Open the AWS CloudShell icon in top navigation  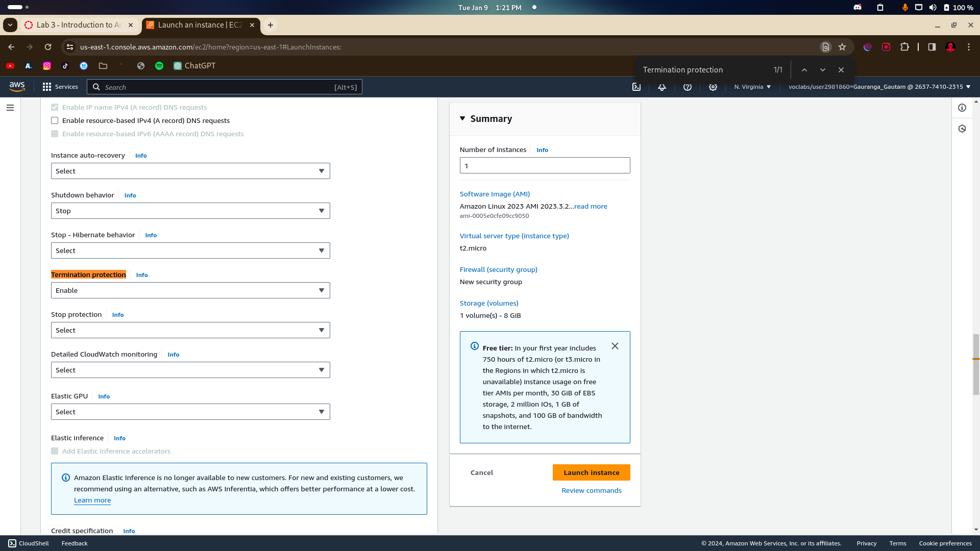(636, 87)
